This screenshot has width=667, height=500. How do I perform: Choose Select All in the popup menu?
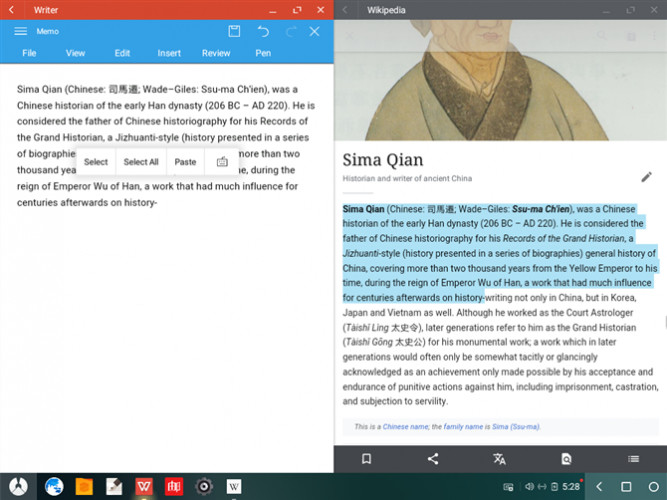(x=141, y=162)
